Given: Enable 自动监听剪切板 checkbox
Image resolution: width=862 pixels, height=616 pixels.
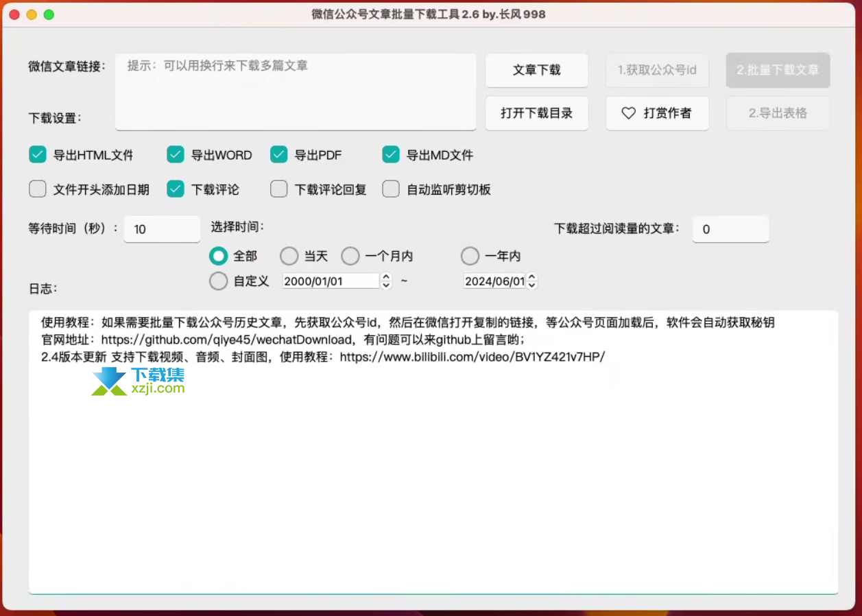Looking at the screenshot, I should [x=391, y=189].
